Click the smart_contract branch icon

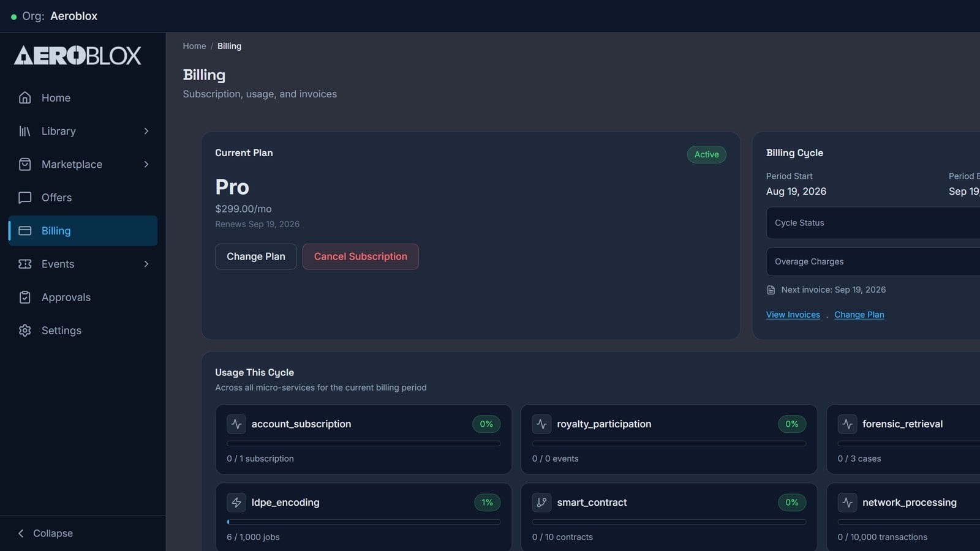point(541,503)
